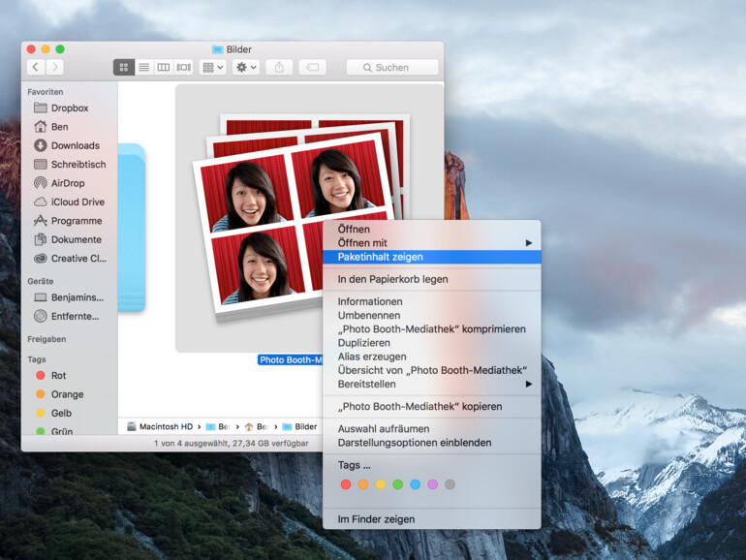
Task: Select the Benjamins device in sidebar
Action: [70, 297]
